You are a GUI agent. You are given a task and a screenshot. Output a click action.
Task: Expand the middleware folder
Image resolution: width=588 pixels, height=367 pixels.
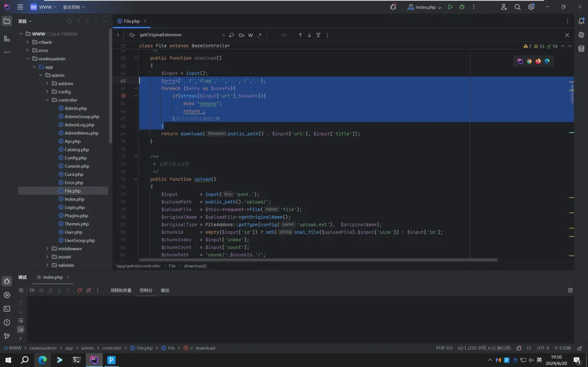[x=47, y=248]
